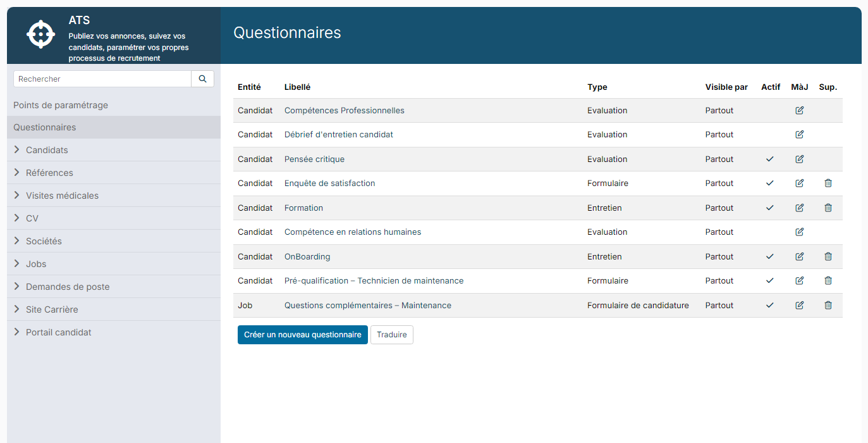
Task: Edit the Enquête de satisfaction questionnaire
Action: click(800, 184)
